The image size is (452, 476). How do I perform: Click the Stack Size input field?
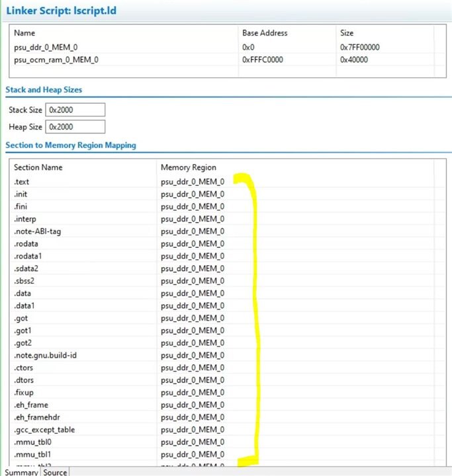pos(75,110)
